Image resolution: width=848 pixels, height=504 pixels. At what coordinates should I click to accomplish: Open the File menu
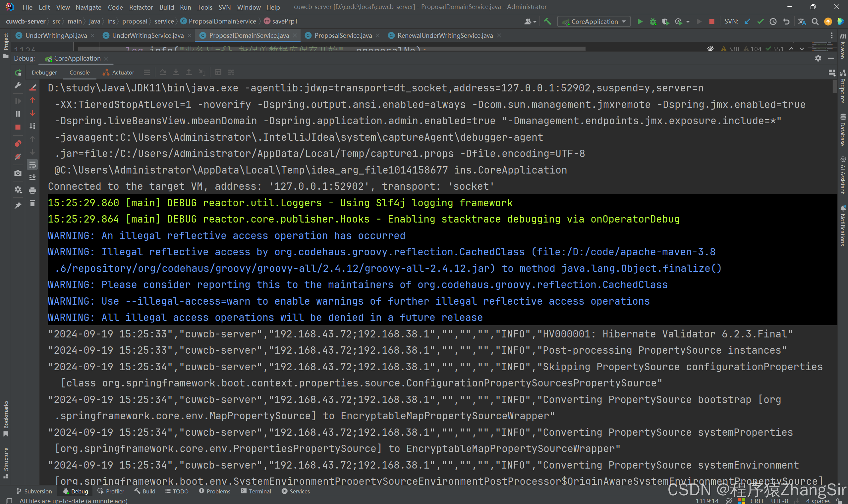point(27,7)
